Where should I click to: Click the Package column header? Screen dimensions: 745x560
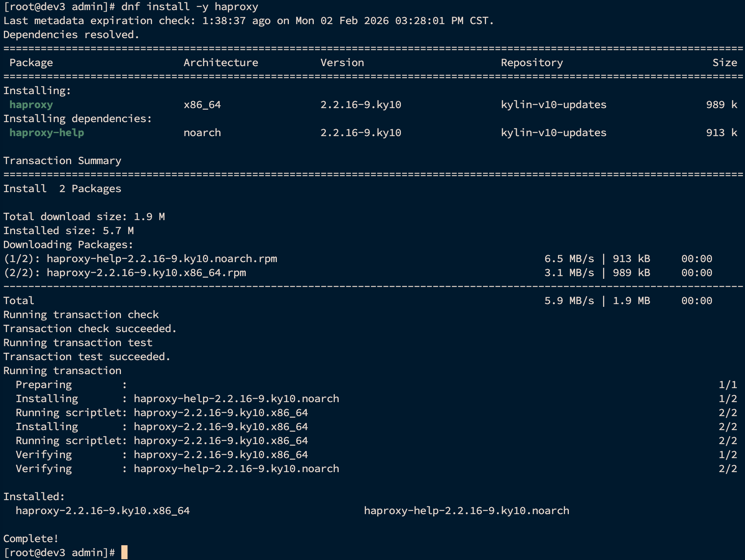31,63
